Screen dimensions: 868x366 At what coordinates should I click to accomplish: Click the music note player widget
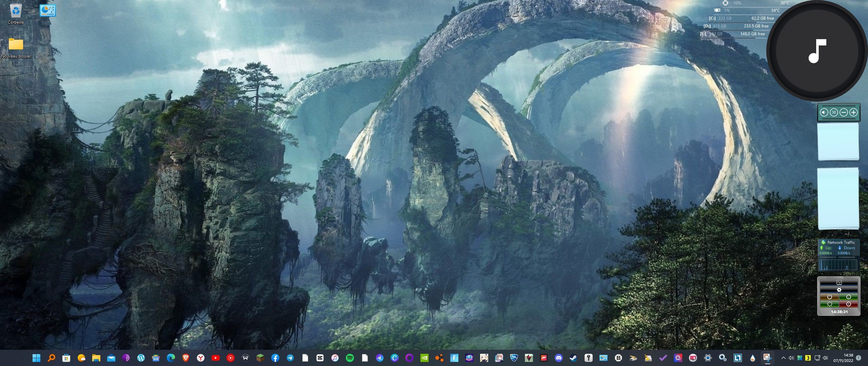pos(817,51)
